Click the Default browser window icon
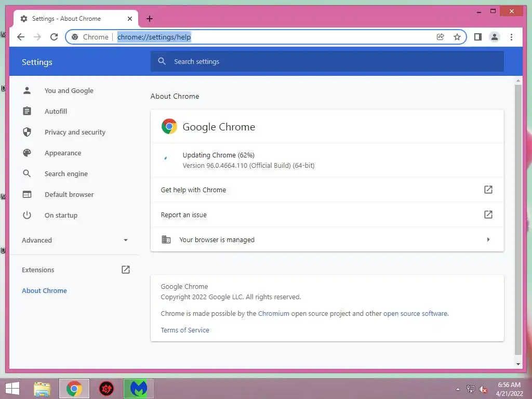The image size is (532, 399). [27, 194]
